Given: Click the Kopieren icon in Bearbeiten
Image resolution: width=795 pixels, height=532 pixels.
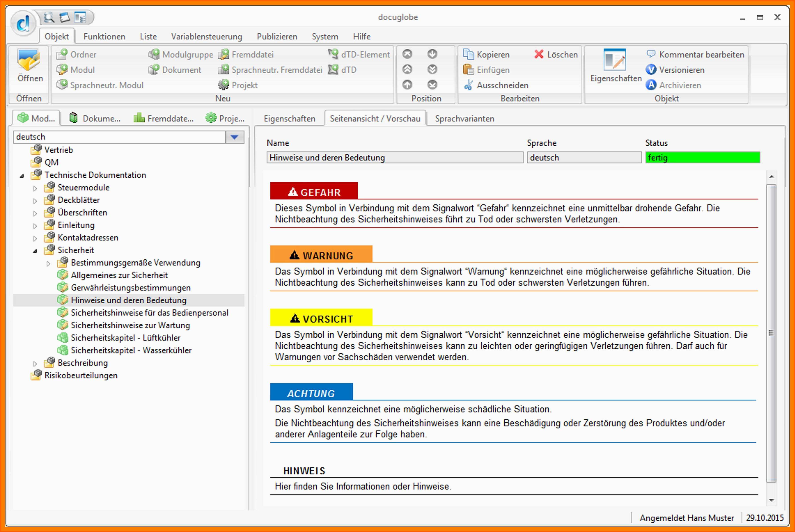Looking at the screenshot, I should 468,55.
